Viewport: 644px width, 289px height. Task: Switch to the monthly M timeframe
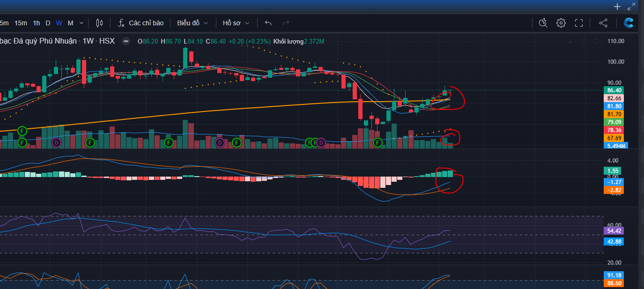coord(70,23)
